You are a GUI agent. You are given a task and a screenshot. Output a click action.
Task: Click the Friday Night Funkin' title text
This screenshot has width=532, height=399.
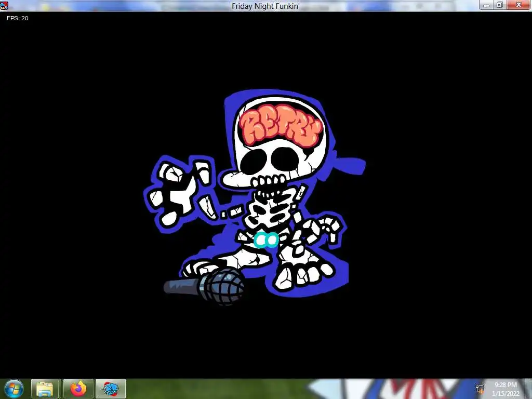click(x=265, y=6)
